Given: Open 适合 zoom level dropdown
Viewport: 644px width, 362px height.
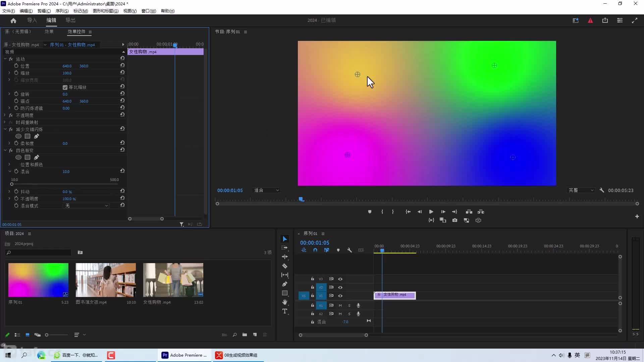Looking at the screenshot, I should coord(266,190).
